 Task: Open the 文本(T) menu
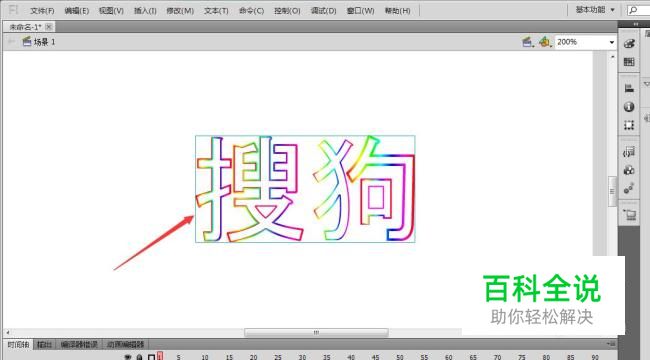tap(216, 11)
